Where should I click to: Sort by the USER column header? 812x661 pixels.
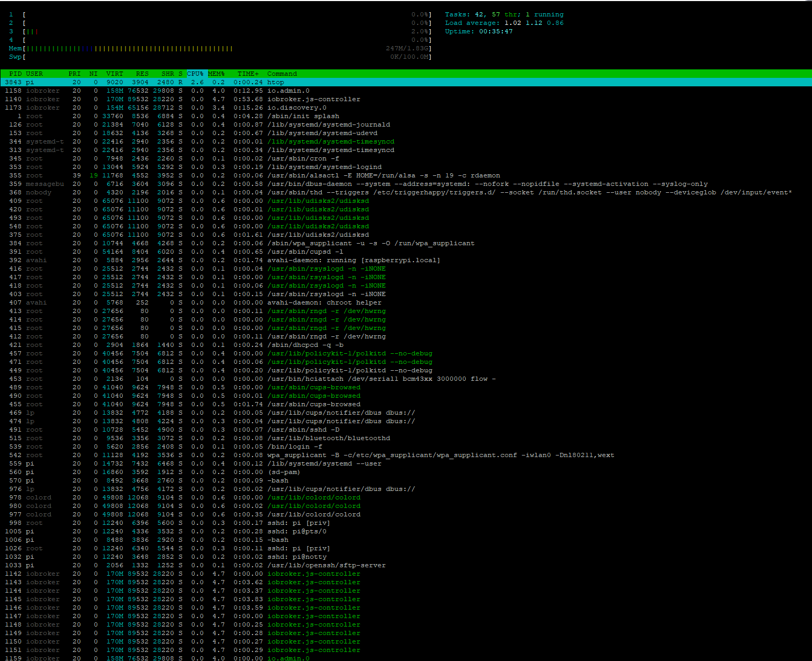click(x=34, y=74)
